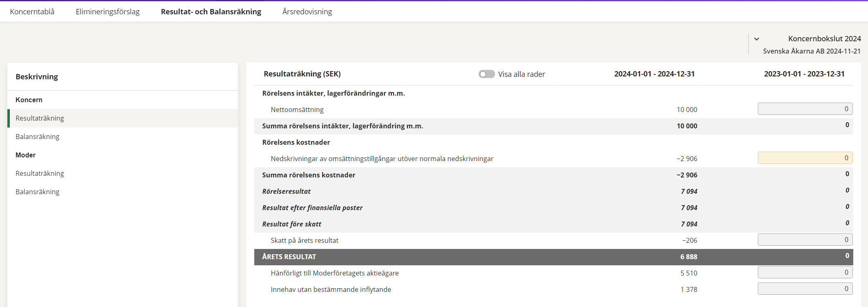Click the Koncern section heading
The height and width of the screenshot is (307, 868).
pyautogui.click(x=29, y=100)
